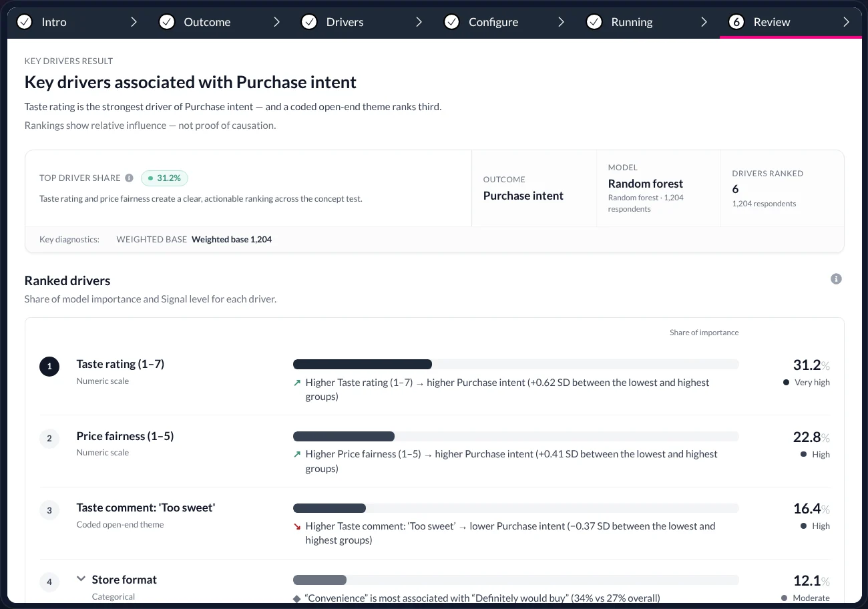Click the Outcome step checkmark icon
The image size is (868, 609).
tap(166, 22)
